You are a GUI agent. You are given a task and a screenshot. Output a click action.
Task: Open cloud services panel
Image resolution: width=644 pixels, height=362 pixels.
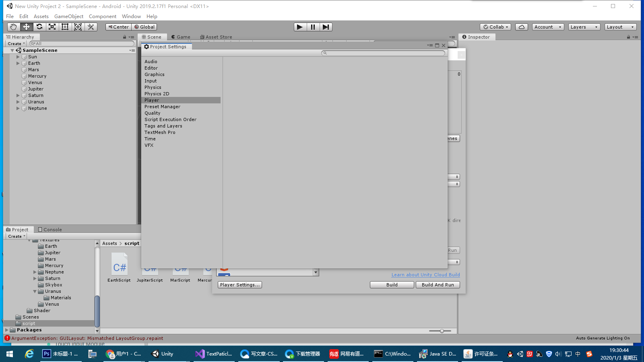[522, 27]
